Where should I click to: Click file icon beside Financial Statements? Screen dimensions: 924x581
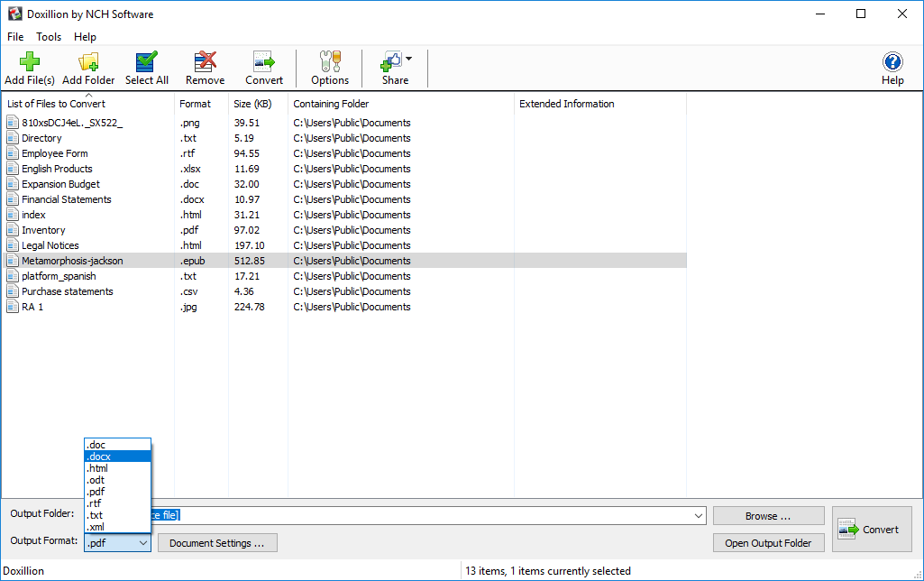(x=13, y=198)
